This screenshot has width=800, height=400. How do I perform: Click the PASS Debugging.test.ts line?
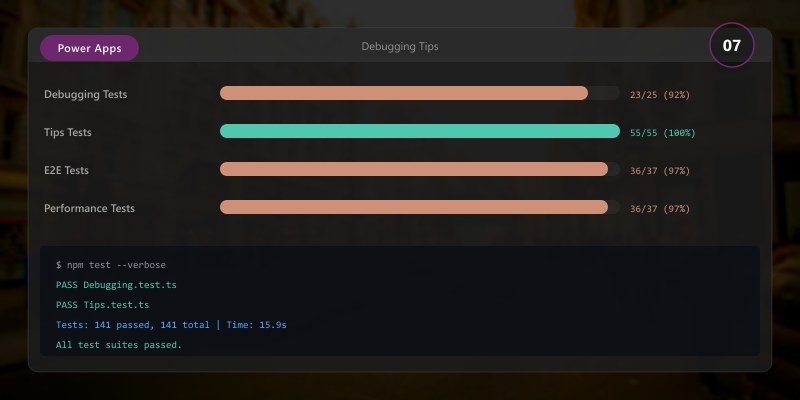[116, 285]
